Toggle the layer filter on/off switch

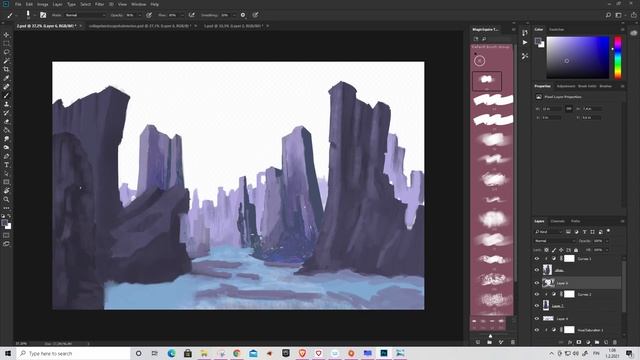(x=608, y=231)
